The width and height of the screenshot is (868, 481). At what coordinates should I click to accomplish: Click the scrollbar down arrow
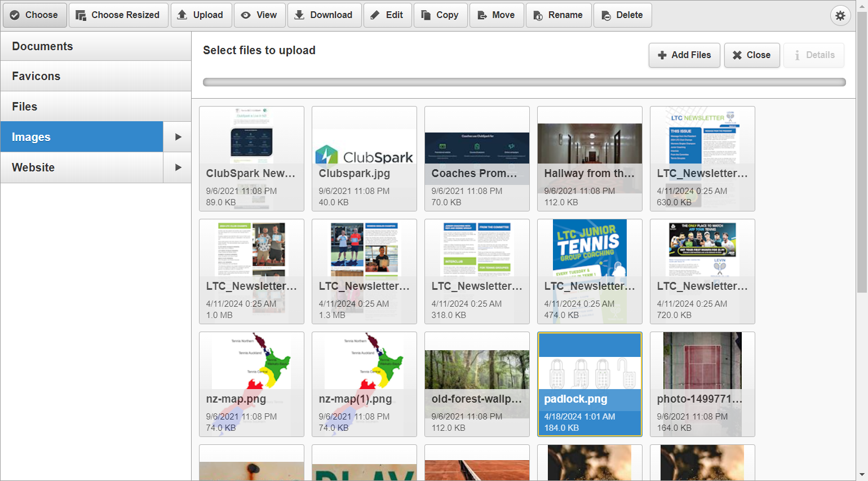[862, 475]
